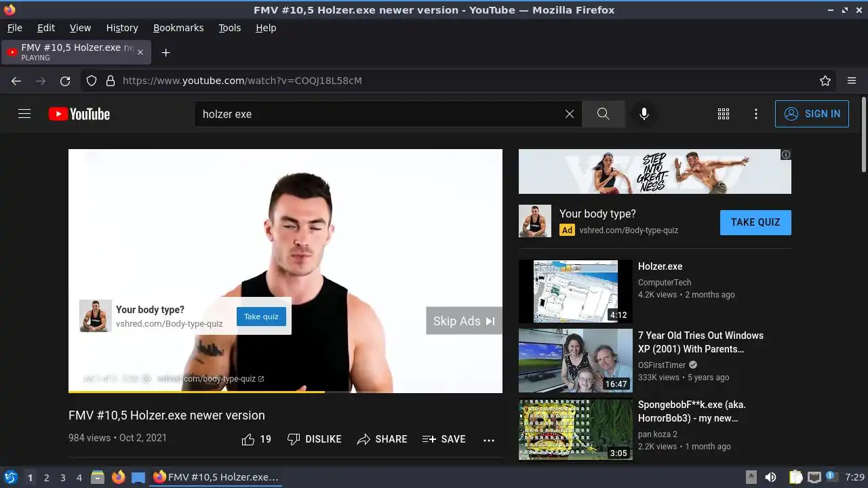Click the vshred.com/body-type-quiz link in the video

click(210, 378)
